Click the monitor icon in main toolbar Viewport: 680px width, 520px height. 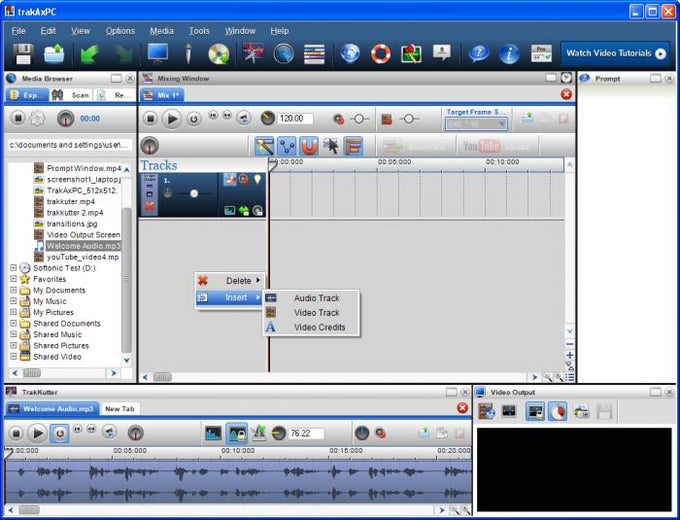pyautogui.click(x=158, y=54)
